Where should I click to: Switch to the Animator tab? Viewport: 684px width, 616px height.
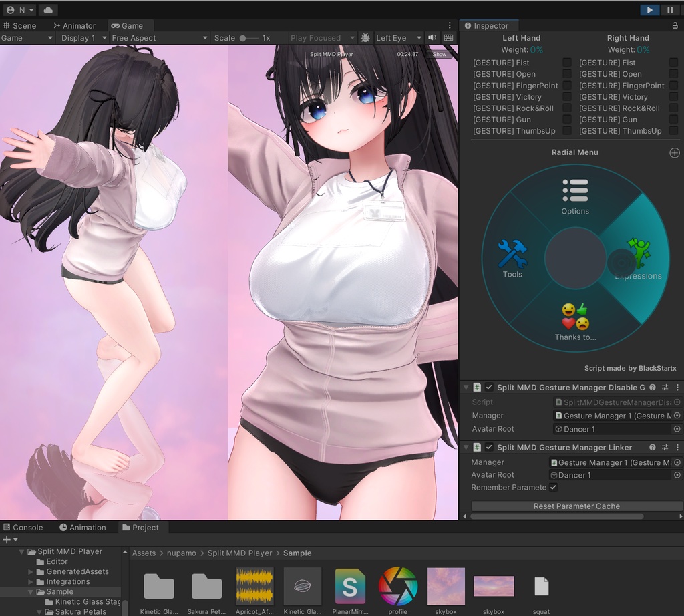[75, 26]
